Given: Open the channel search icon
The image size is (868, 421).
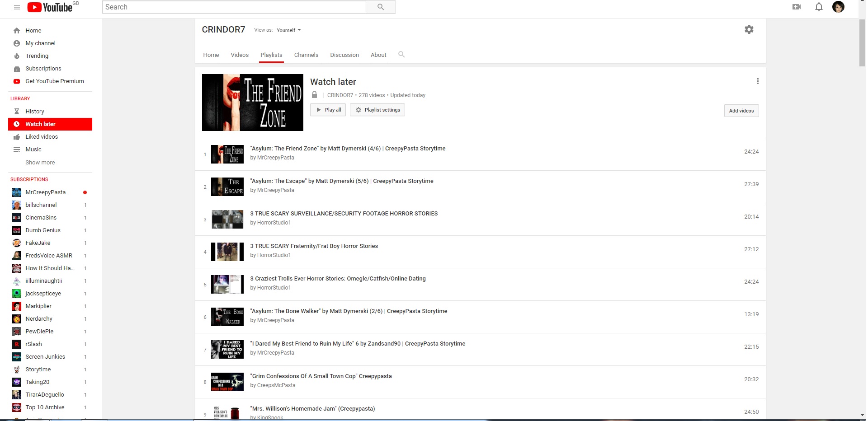Looking at the screenshot, I should [401, 54].
